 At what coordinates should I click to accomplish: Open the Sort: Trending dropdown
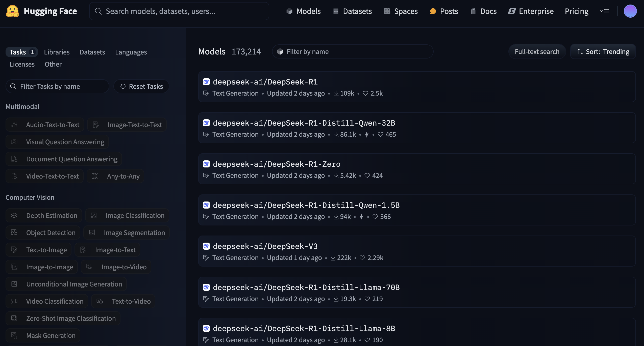click(603, 51)
